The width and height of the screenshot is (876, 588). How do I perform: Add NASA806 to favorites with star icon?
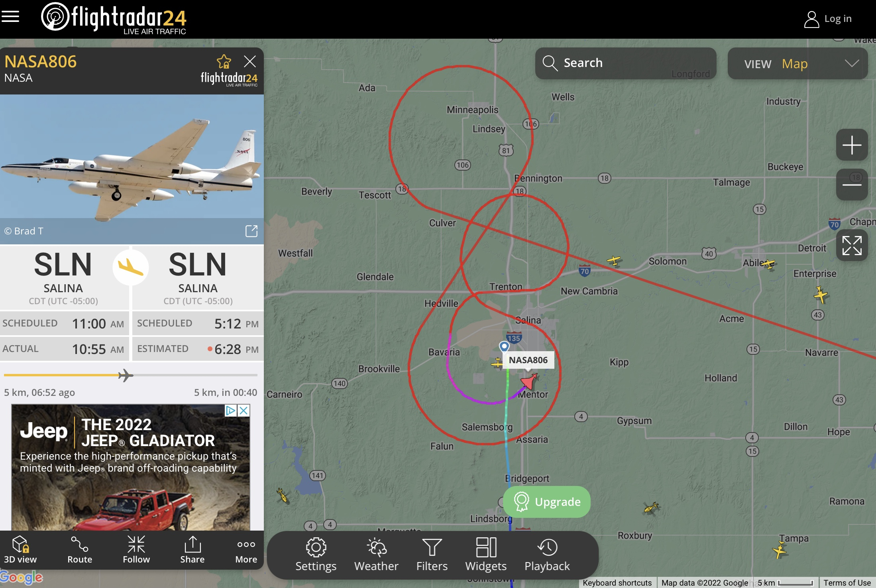point(224,62)
